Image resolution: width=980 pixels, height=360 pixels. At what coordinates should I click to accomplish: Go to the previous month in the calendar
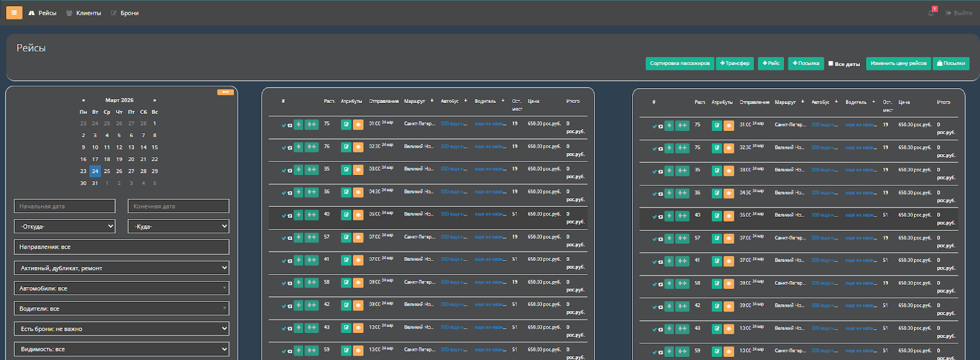coord(83,100)
